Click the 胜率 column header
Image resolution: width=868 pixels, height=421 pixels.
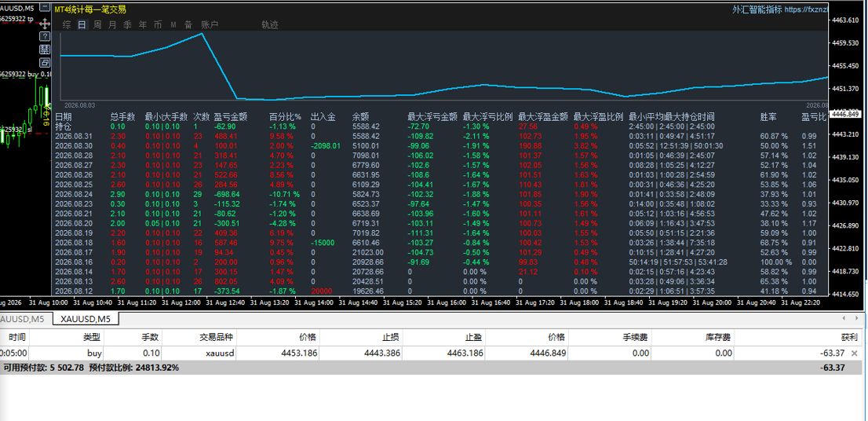pyautogui.click(x=768, y=117)
